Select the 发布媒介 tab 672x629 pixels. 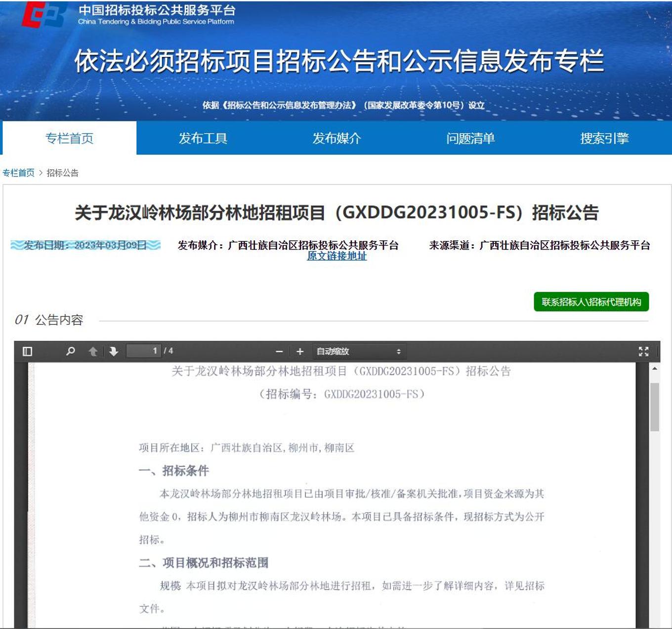(x=336, y=138)
